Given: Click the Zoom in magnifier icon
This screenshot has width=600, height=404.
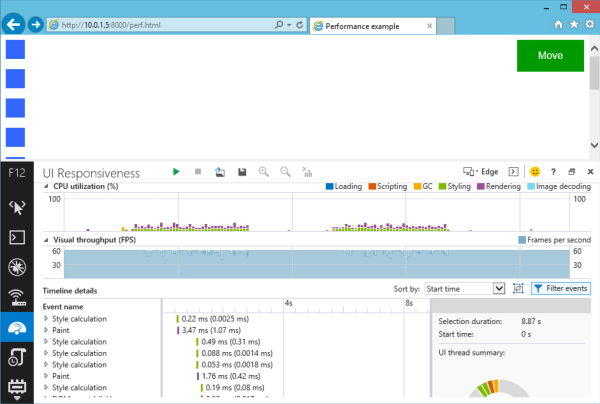Looking at the screenshot, I should tap(264, 172).
